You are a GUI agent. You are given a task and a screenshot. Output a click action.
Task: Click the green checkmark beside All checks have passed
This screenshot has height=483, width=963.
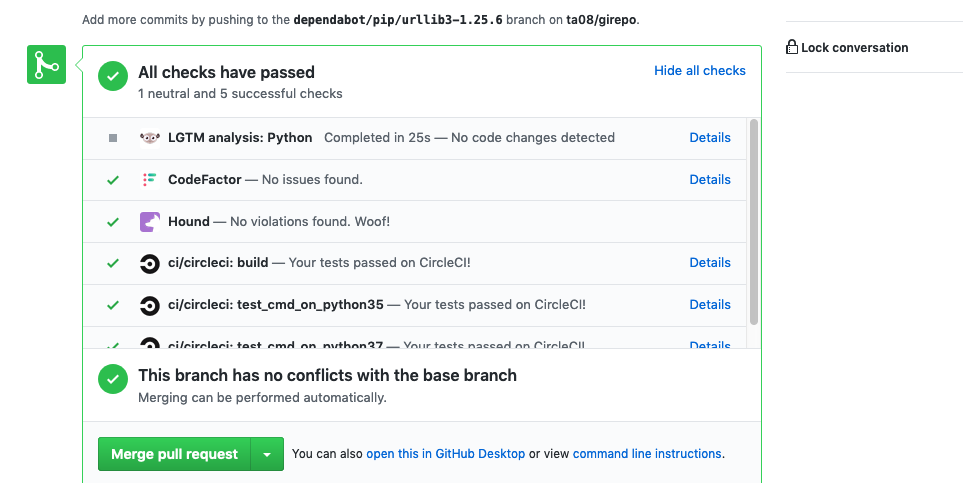(x=113, y=77)
